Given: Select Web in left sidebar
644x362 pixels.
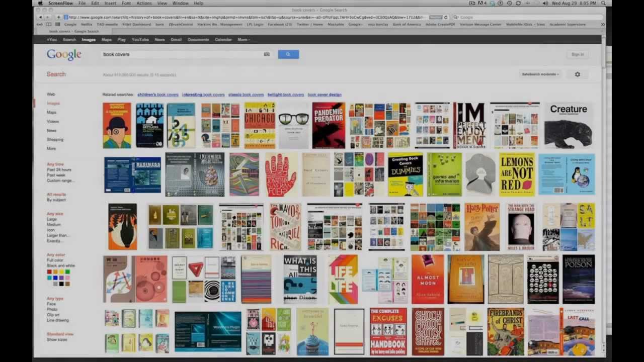Looking at the screenshot, I should pyautogui.click(x=51, y=95).
